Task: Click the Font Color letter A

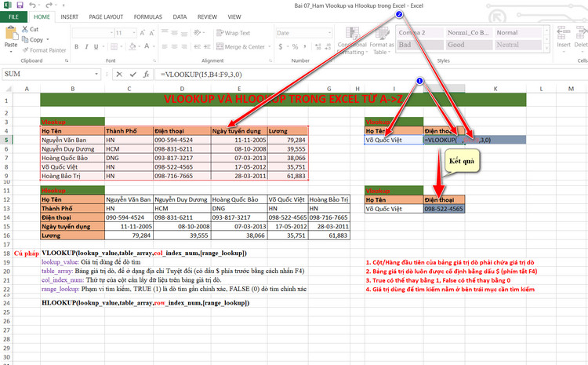Action: point(147,46)
